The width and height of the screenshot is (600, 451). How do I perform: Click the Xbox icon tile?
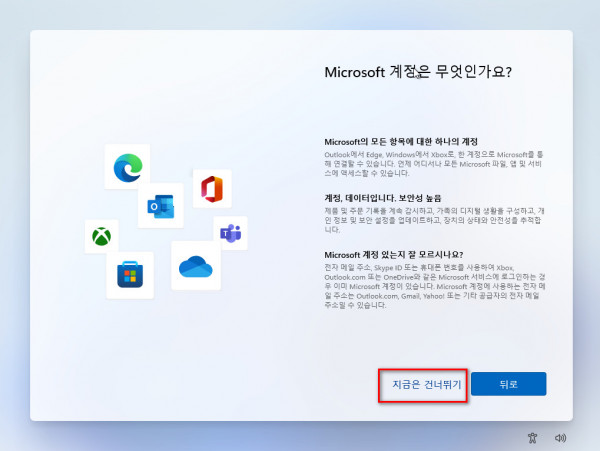pyautogui.click(x=101, y=236)
